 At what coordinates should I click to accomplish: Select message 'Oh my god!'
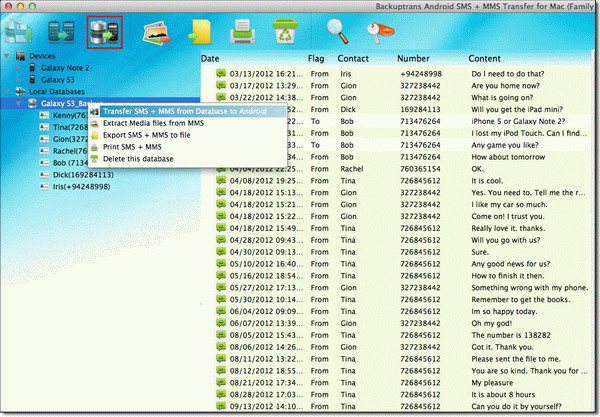tap(492, 323)
